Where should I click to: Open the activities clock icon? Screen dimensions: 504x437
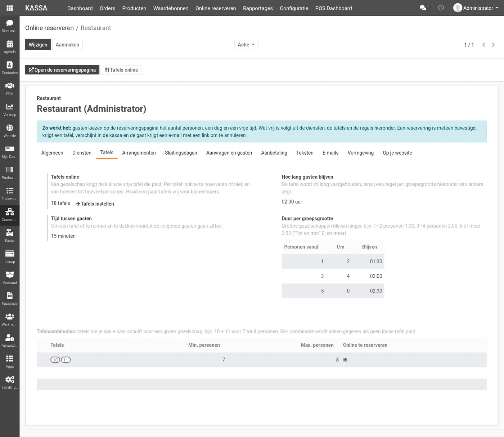pyautogui.click(x=441, y=8)
